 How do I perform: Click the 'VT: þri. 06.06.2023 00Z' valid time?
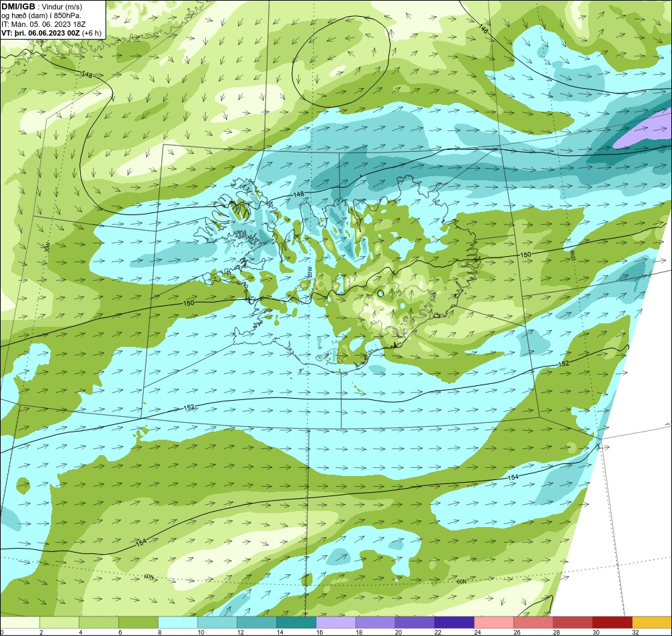click(x=41, y=33)
